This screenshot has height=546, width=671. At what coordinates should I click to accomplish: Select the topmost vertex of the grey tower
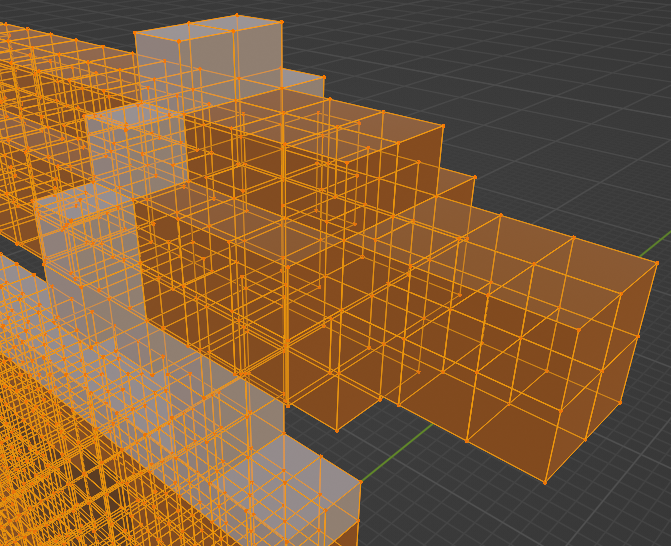[237, 15]
